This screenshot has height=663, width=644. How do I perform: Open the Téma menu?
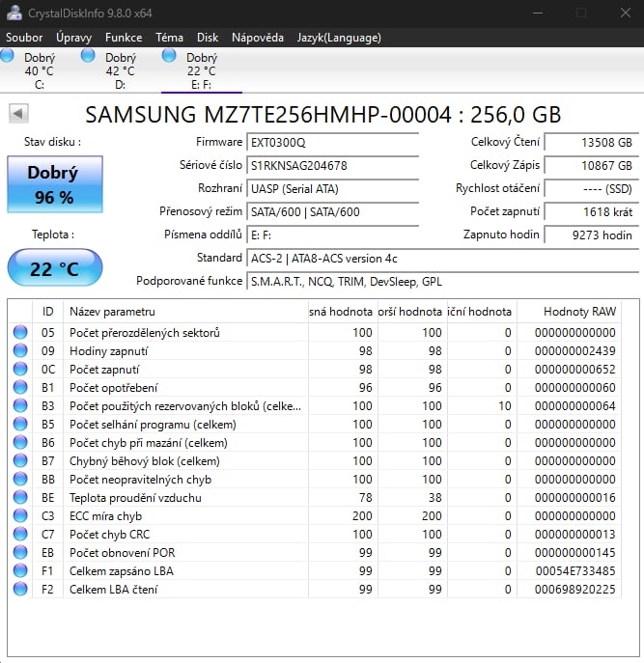point(169,38)
